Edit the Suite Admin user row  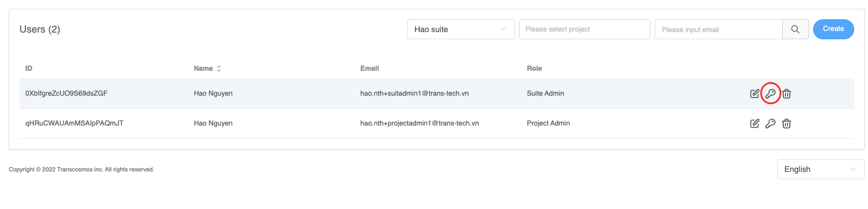coord(754,93)
